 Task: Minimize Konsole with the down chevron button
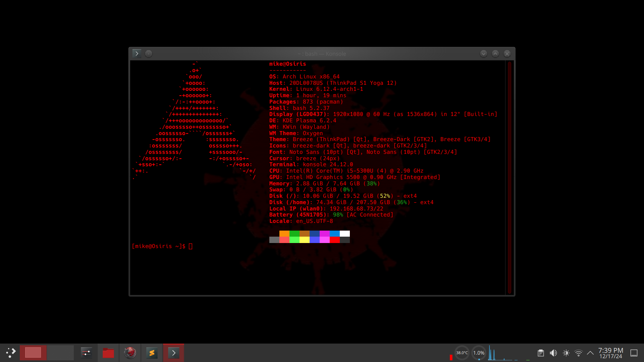tap(483, 54)
